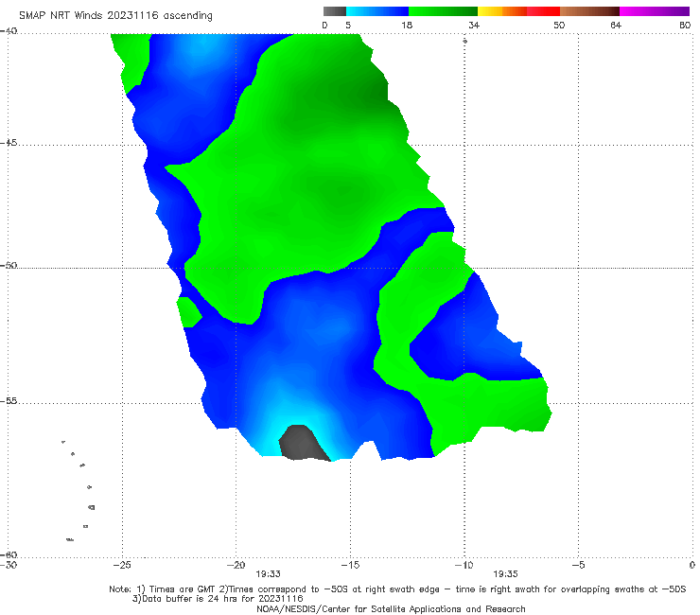700x615 pixels.
Task: Click longitude label '-20'
Action: coord(236,566)
